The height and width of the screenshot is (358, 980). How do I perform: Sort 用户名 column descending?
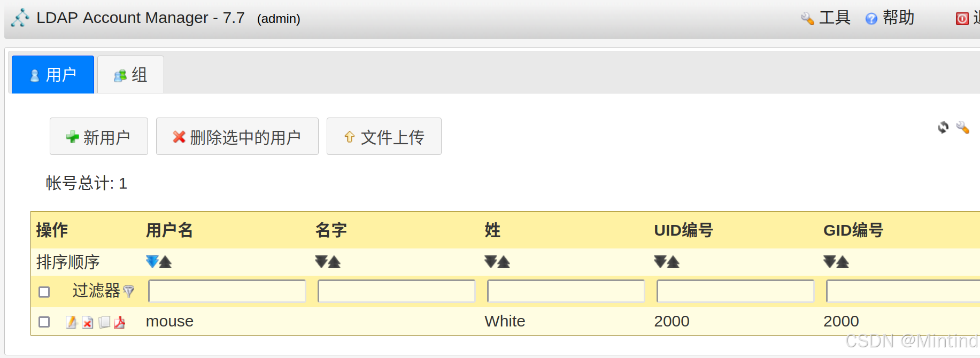tap(152, 262)
